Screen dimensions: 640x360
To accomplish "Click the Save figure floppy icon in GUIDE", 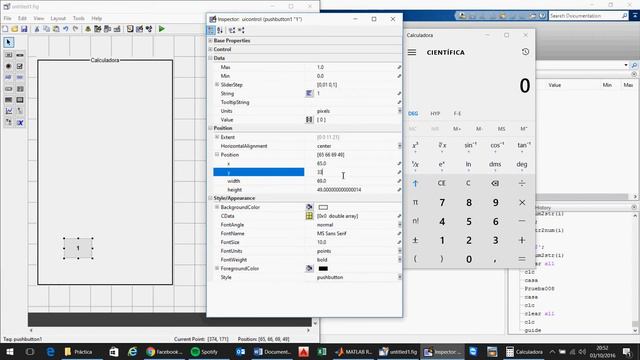I will (x=24, y=29).
